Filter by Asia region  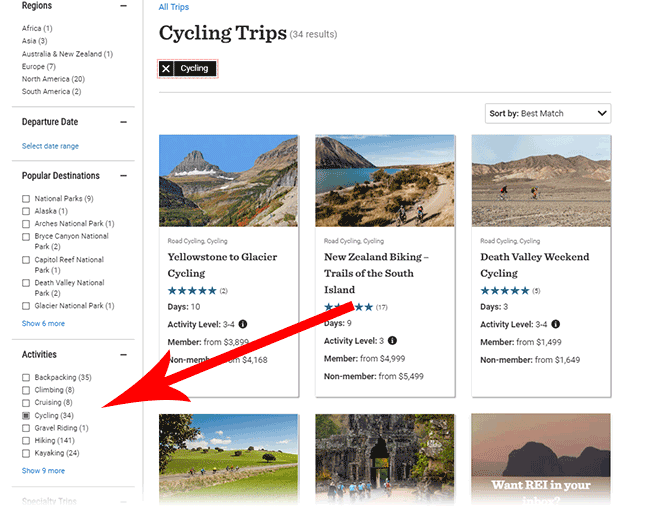pyautogui.click(x=34, y=41)
